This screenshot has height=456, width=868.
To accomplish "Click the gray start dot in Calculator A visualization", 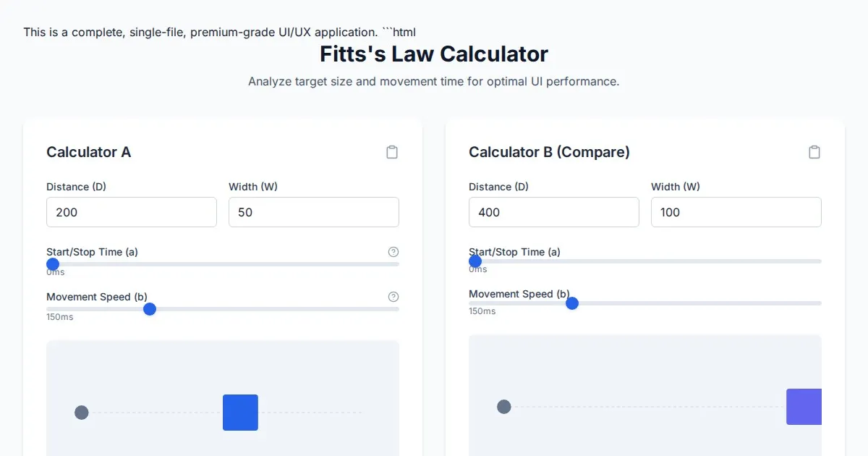I will [82, 413].
